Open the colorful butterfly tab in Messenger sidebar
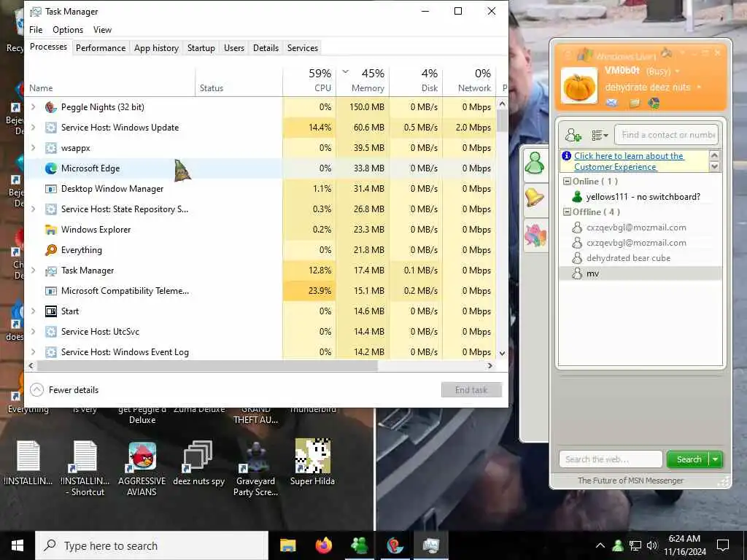 pyautogui.click(x=535, y=236)
